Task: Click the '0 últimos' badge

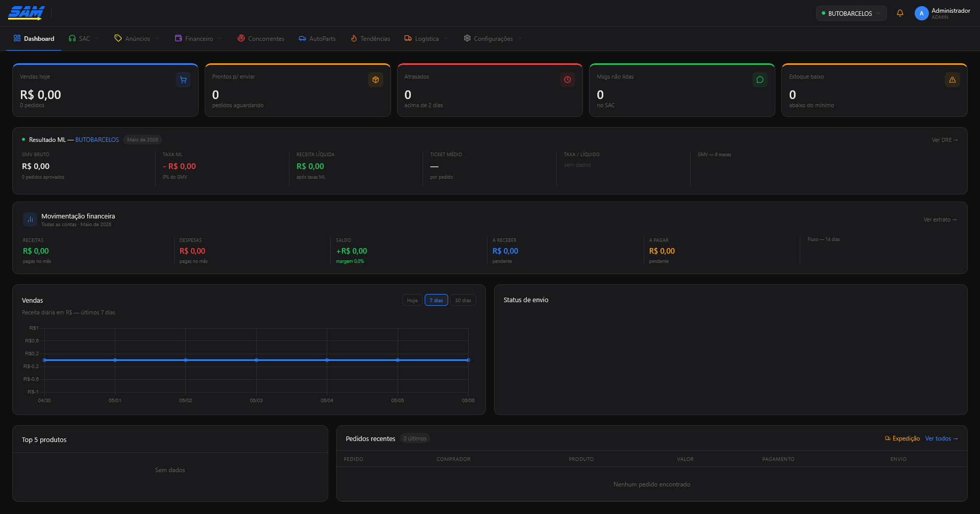Action: (x=415, y=438)
